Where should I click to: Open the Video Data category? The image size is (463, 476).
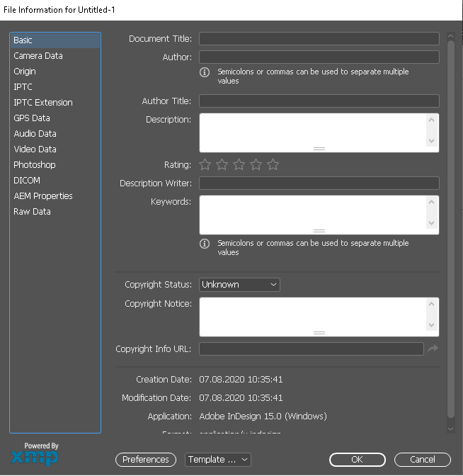[55, 149]
